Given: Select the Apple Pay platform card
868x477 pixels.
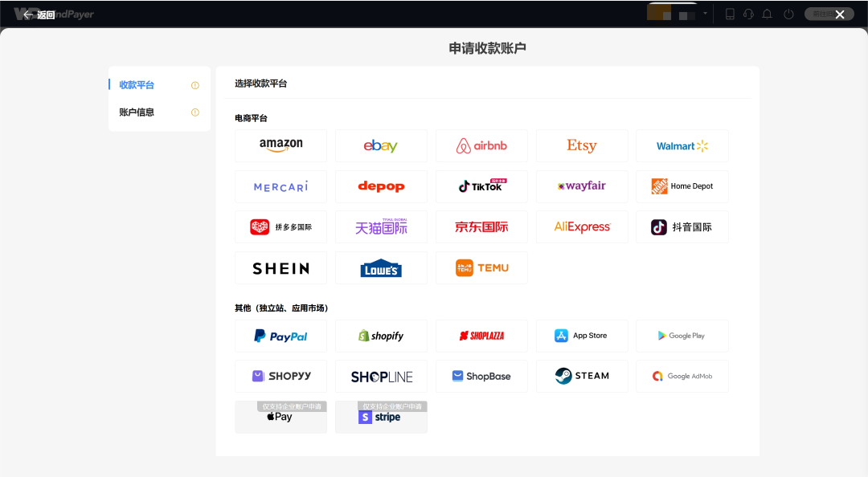Looking at the screenshot, I should pos(280,417).
